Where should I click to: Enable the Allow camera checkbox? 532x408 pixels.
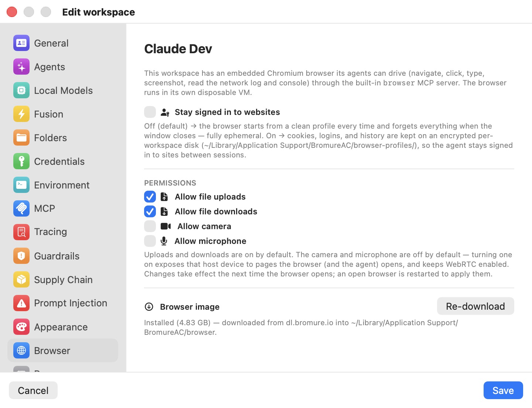coord(150,226)
